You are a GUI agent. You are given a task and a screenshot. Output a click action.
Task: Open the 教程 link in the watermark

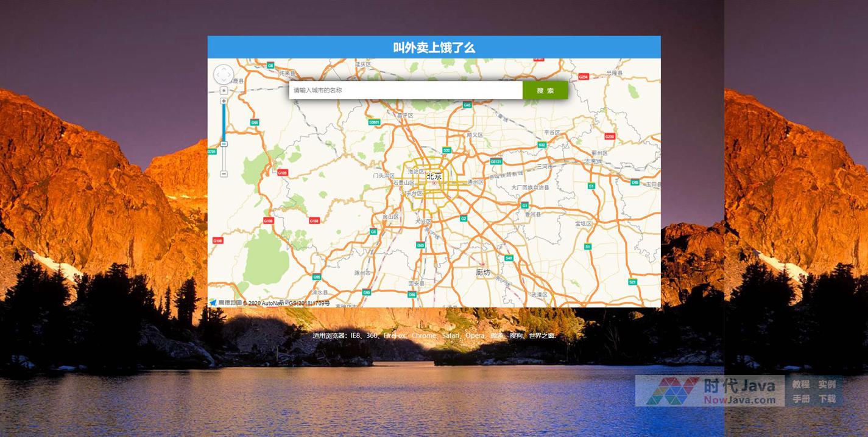(800, 384)
